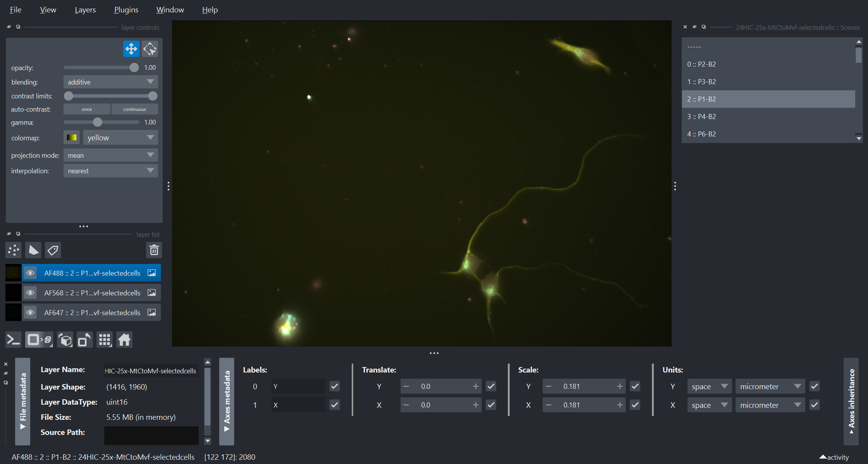Activate the transform layer tool
Image resolution: width=868 pixels, height=464 pixels.
tap(150, 49)
